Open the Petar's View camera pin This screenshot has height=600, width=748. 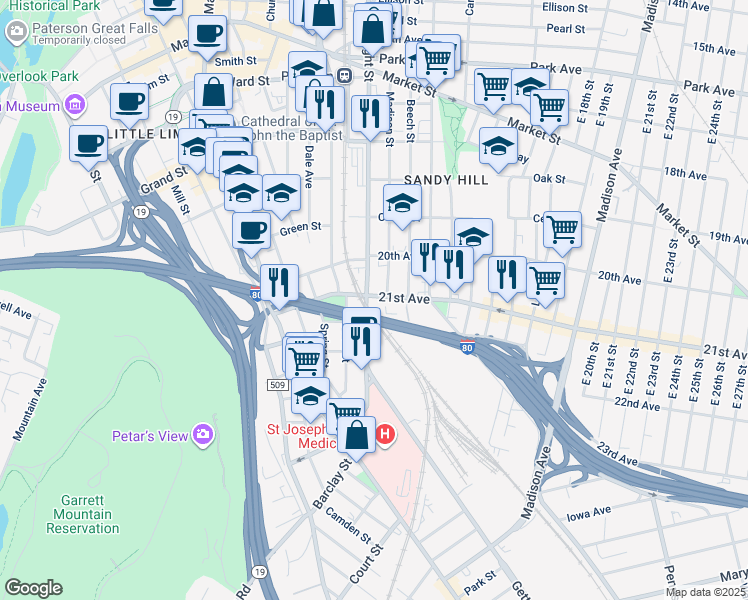[x=203, y=434]
